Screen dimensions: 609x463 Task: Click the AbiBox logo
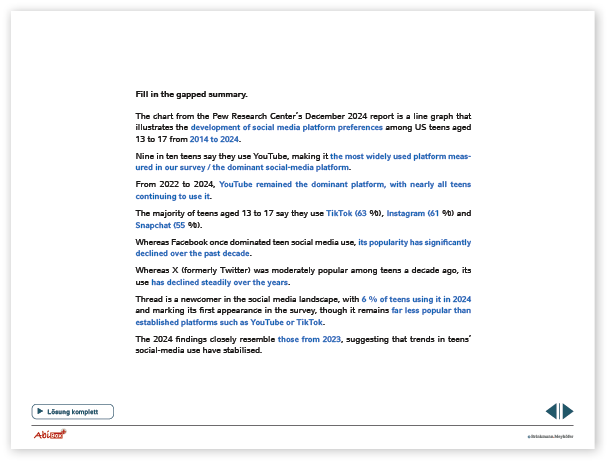pos(50,434)
